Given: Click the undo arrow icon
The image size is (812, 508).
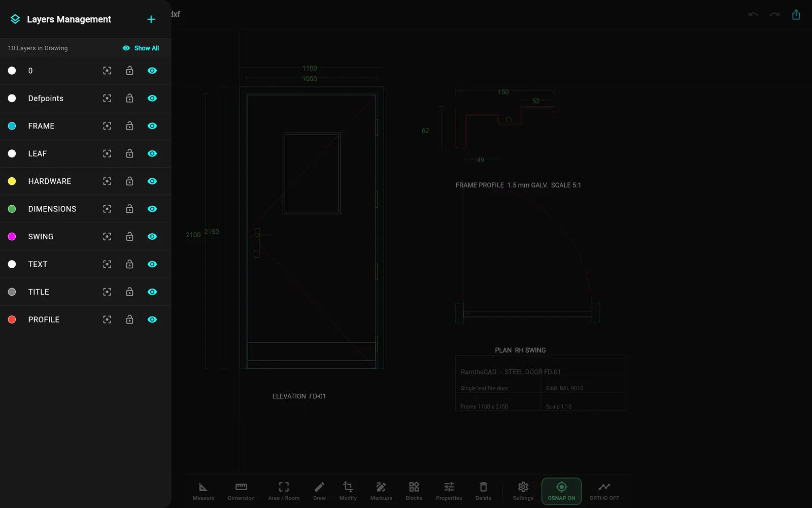Looking at the screenshot, I should coord(753,15).
